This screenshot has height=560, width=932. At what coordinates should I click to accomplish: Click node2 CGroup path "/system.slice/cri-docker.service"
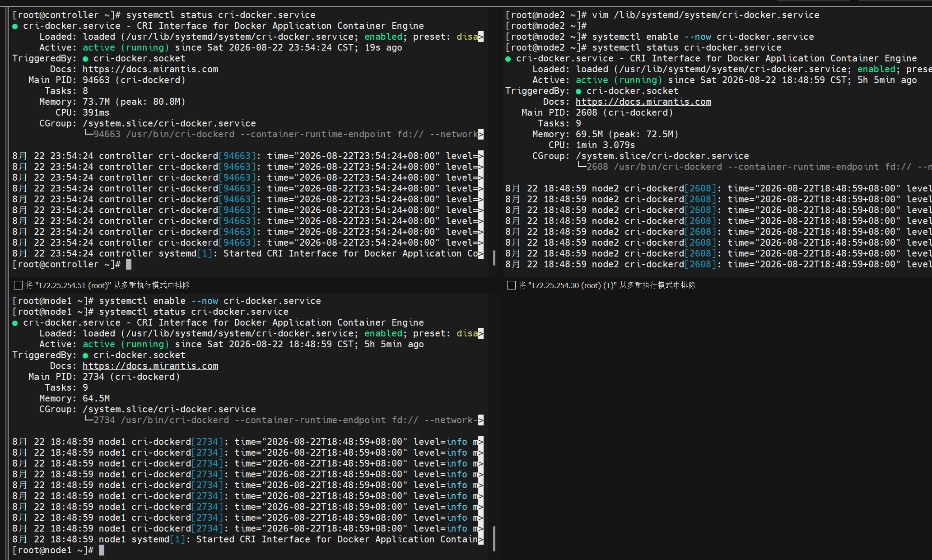pos(662,156)
